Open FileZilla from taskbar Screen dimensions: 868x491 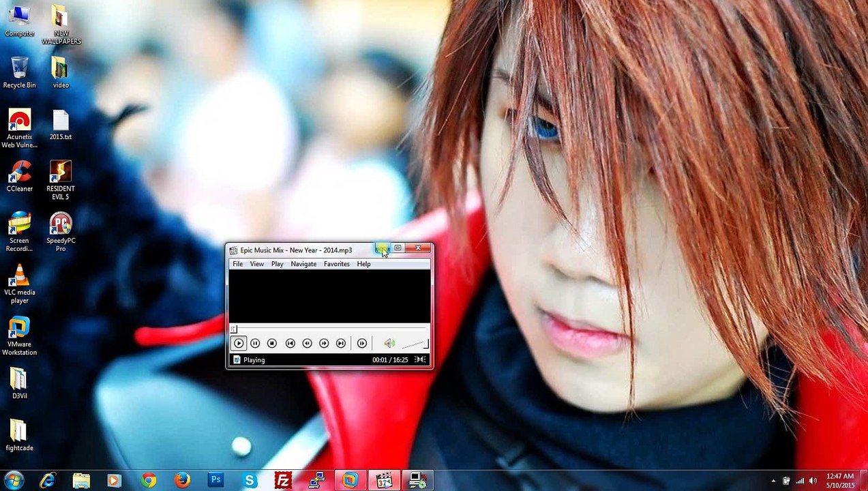(x=283, y=481)
